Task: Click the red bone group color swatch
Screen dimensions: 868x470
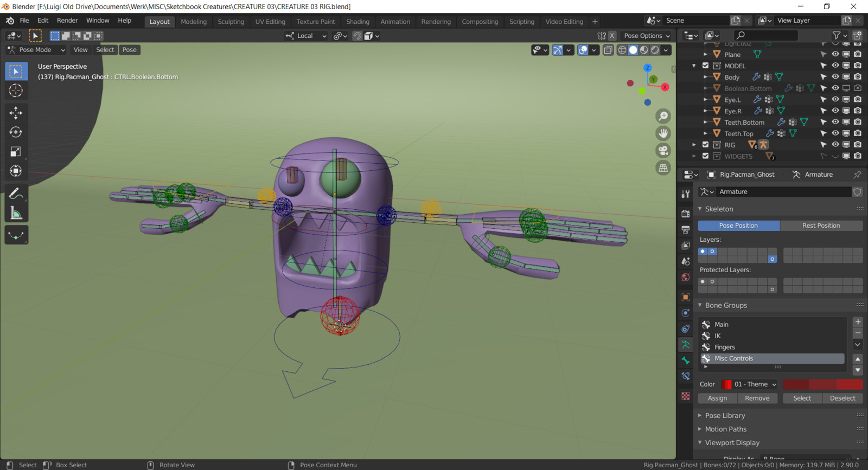Action: [x=822, y=384]
